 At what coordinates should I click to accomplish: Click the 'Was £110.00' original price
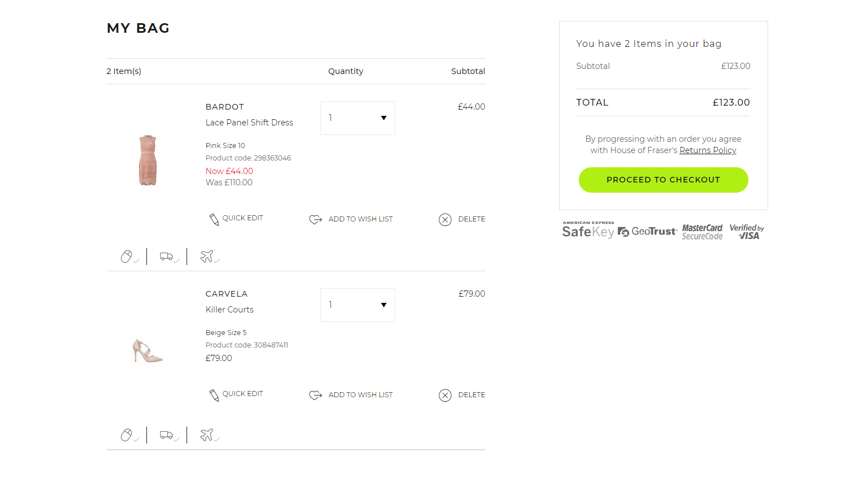click(229, 183)
